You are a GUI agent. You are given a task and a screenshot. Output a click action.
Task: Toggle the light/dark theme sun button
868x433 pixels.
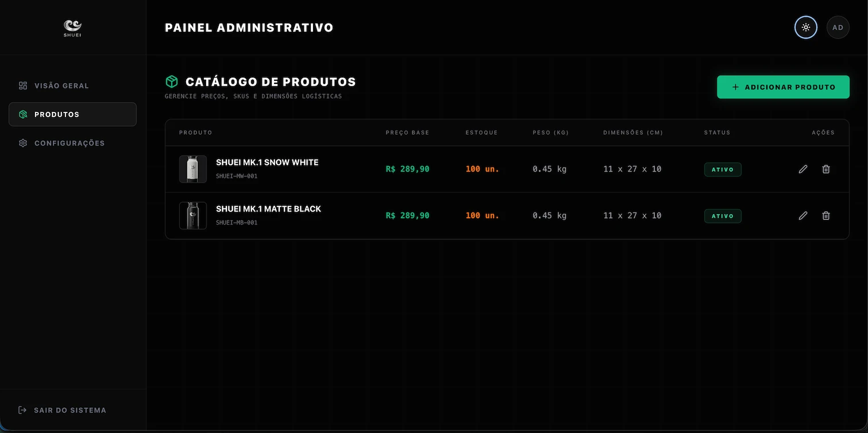click(x=806, y=28)
